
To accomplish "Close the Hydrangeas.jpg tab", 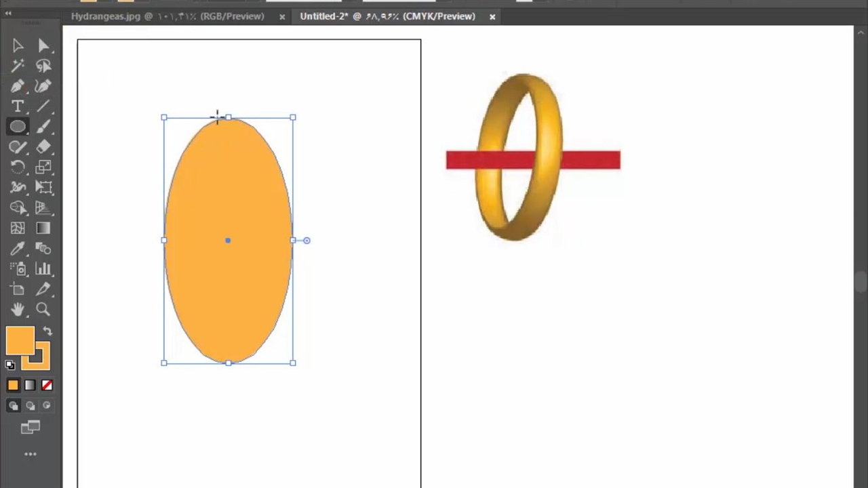I will click(x=282, y=17).
